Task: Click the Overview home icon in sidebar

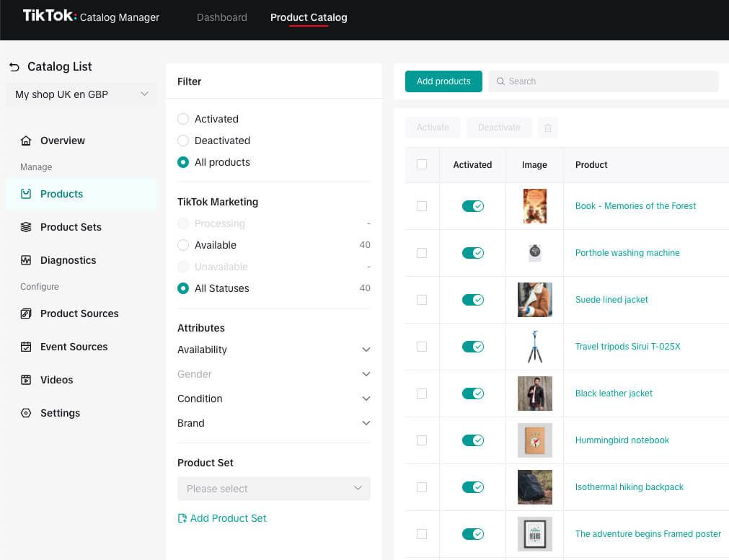Action: point(26,141)
